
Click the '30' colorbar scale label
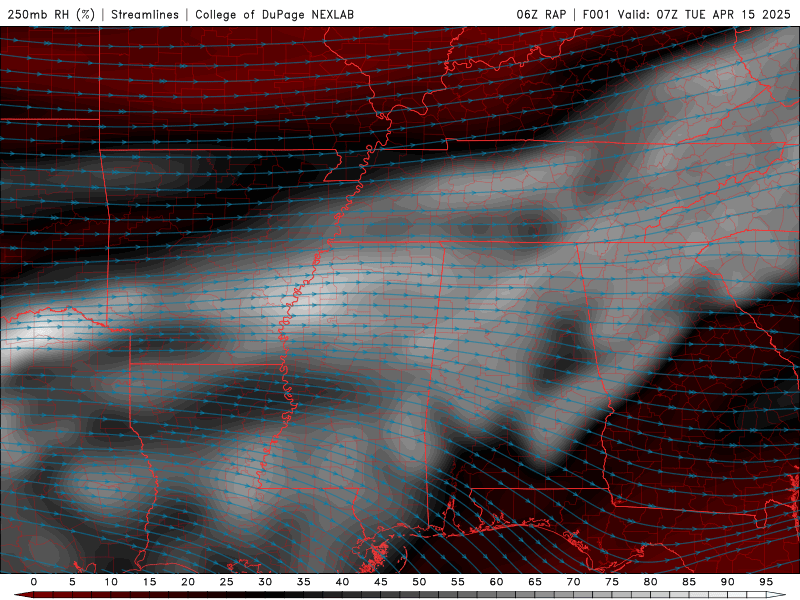tap(265, 582)
